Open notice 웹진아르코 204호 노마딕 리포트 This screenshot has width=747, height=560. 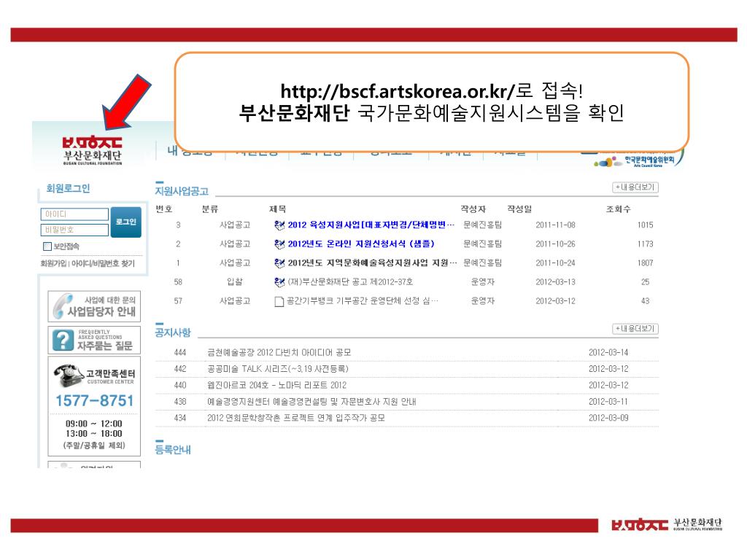[x=276, y=385]
